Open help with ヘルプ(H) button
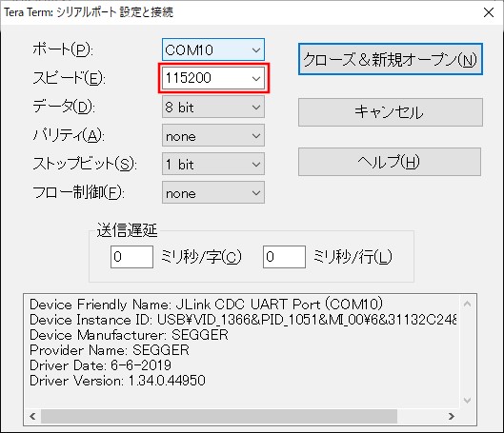504x433 pixels. click(390, 162)
